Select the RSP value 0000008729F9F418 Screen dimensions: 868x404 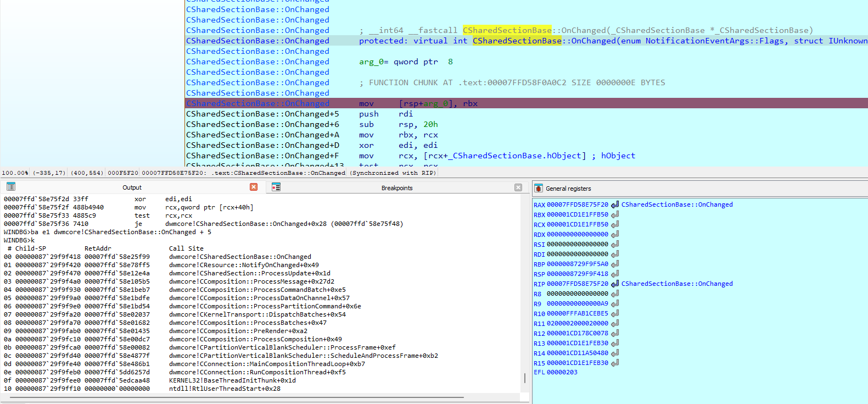coord(578,274)
